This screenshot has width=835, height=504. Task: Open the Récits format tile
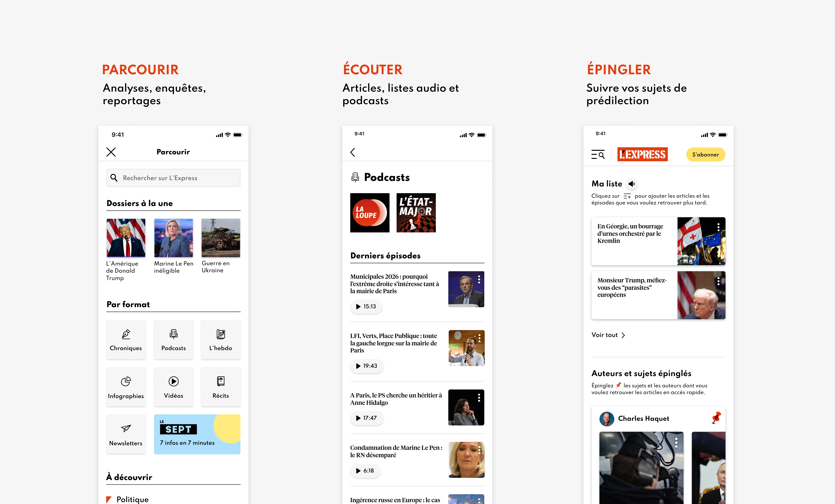[x=221, y=387]
